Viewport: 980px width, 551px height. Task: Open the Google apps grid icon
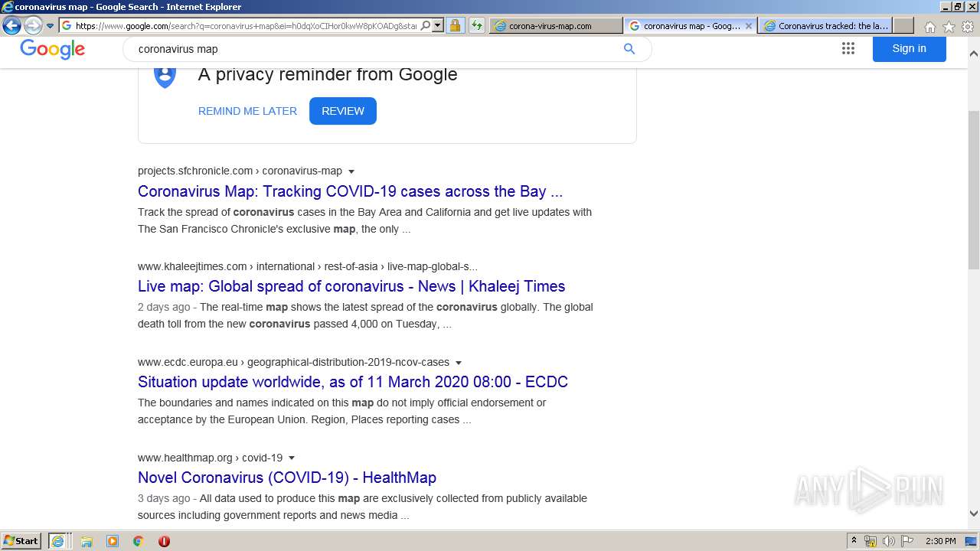(848, 48)
